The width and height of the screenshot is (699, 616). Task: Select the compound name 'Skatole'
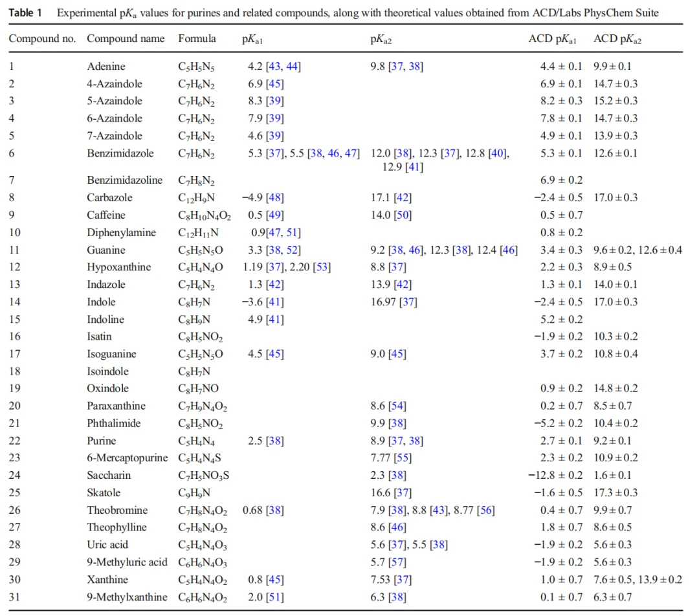104,492
